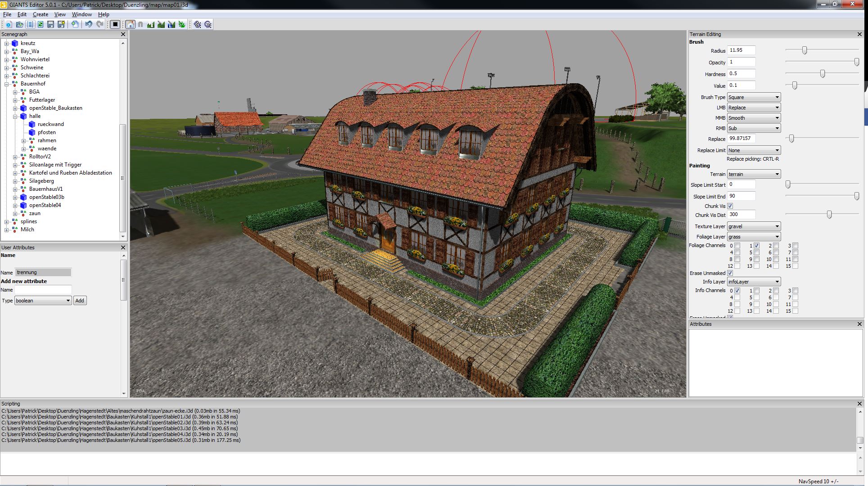Enable Info Channels checkbox 1
This screenshot has width=868, height=486.
(756, 291)
